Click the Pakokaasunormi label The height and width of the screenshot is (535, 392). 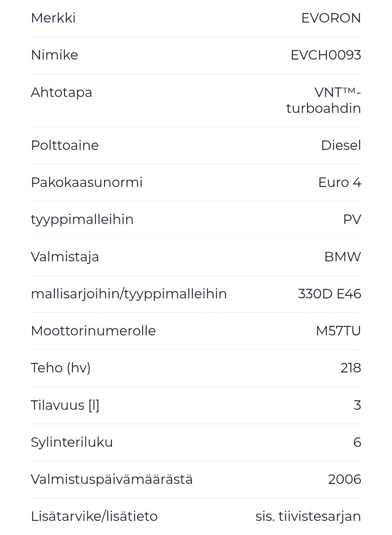pyautogui.click(x=87, y=183)
